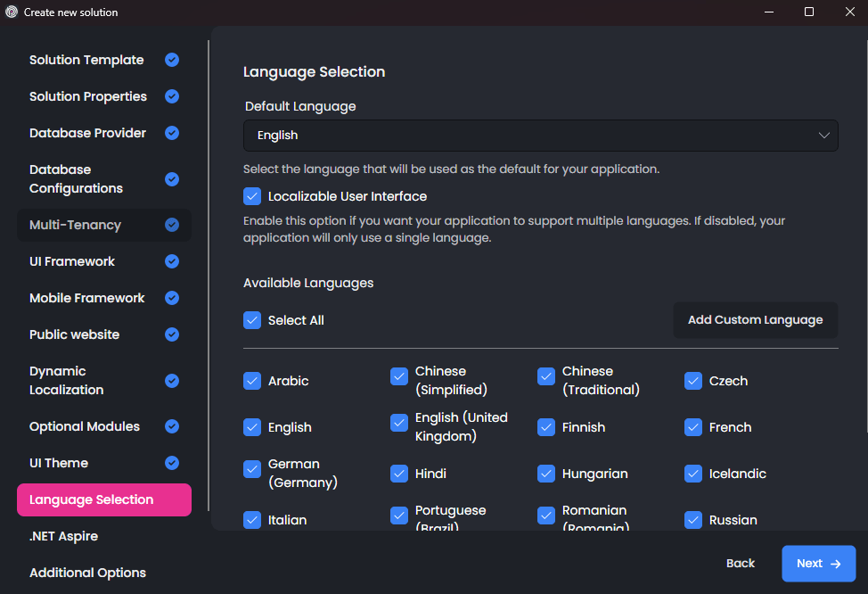Click the Solution Template completion checkmark icon
This screenshot has height=594, width=868.
coord(171,60)
